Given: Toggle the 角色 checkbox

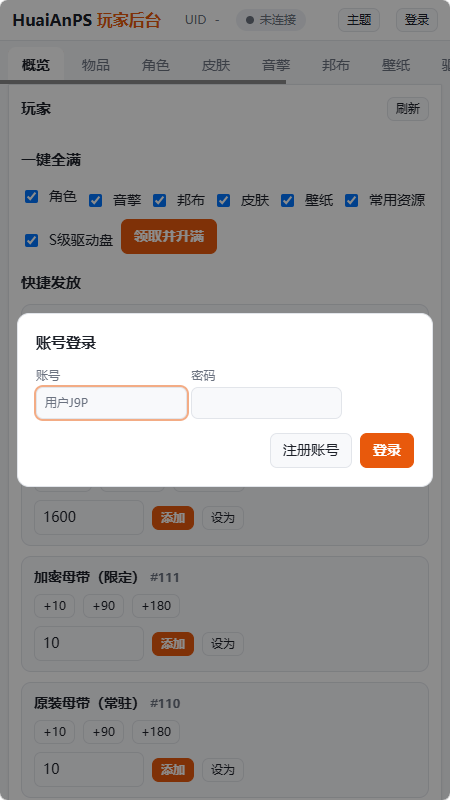Looking at the screenshot, I should pyautogui.click(x=32, y=196).
